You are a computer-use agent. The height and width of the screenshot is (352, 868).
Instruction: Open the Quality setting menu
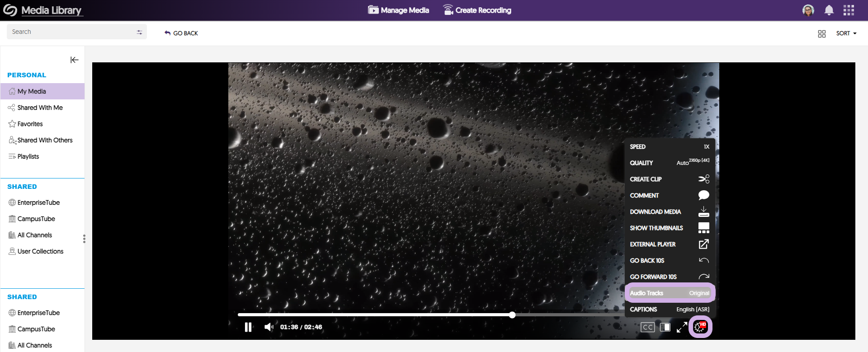pos(669,163)
